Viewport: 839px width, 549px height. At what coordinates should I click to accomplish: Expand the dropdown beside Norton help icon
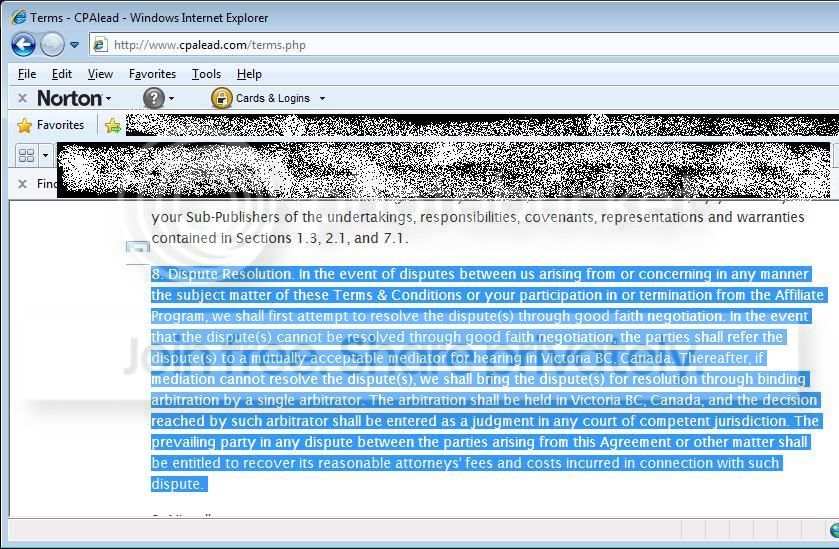click(x=171, y=98)
